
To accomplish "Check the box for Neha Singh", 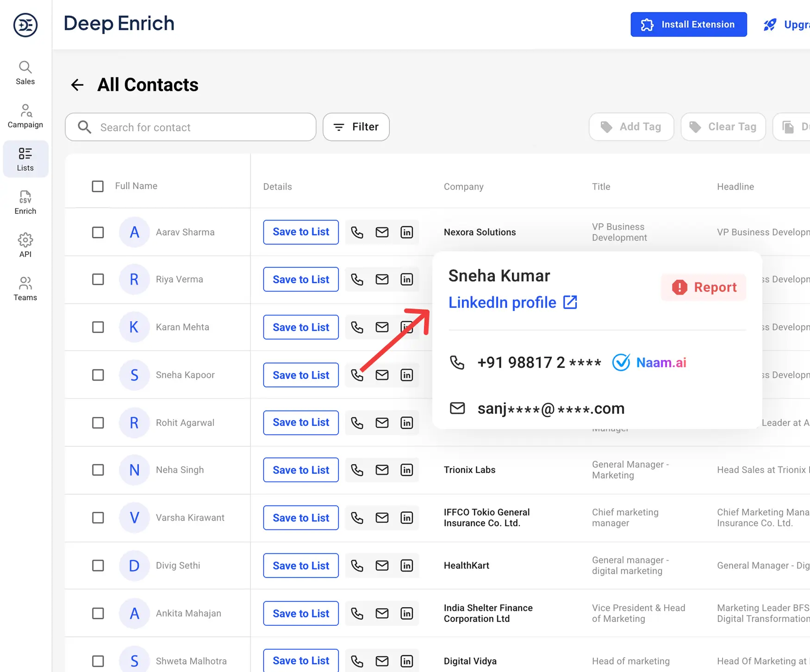I will 98,470.
